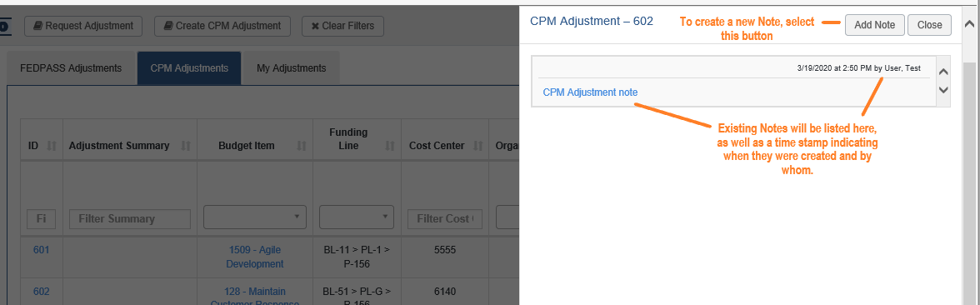Screen dimensions: 980x305
Task: Open the My Adjustments tab
Action: tap(292, 68)
